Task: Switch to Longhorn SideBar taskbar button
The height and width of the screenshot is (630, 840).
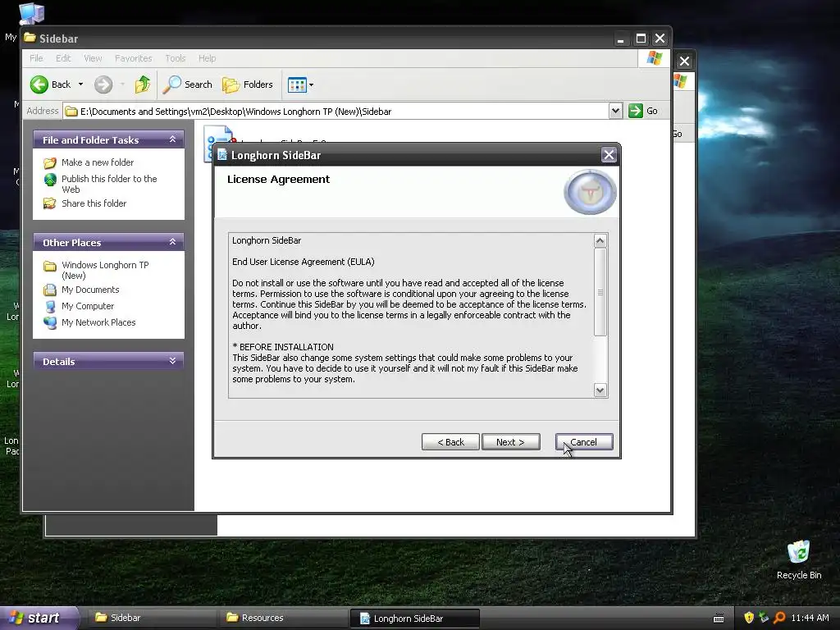Action: coord(414,619)
